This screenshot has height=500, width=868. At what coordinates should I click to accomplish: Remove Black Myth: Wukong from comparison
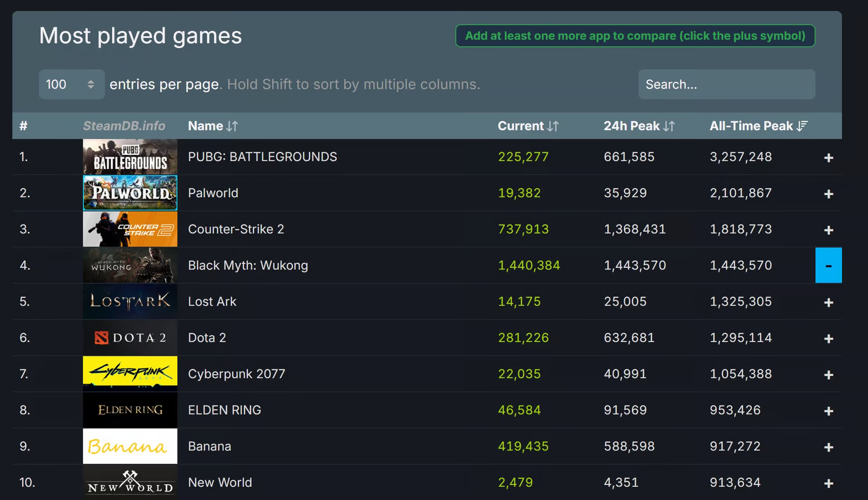pyautogui.click(x=828, y=266)
